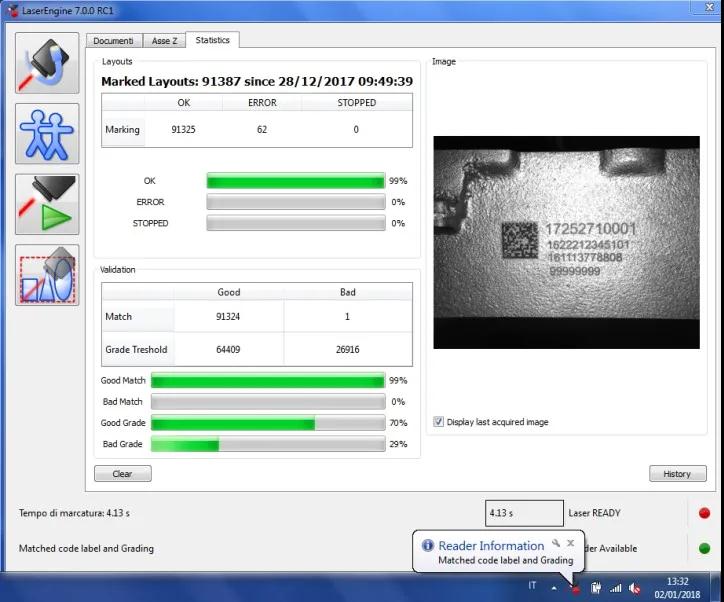
Task: Click the laser with green play arrow icon
Action: pos(47,205)
